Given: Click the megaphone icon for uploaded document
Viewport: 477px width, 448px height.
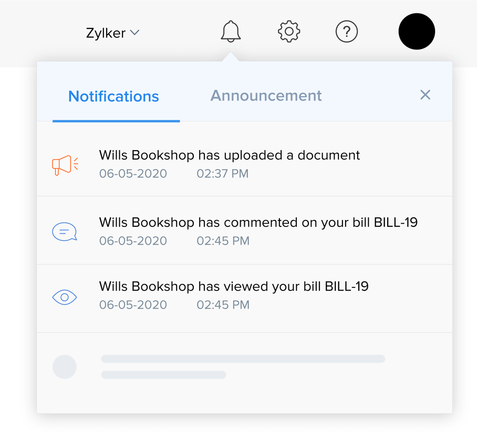Looking at the screenshot, I should tap(65, 165).
